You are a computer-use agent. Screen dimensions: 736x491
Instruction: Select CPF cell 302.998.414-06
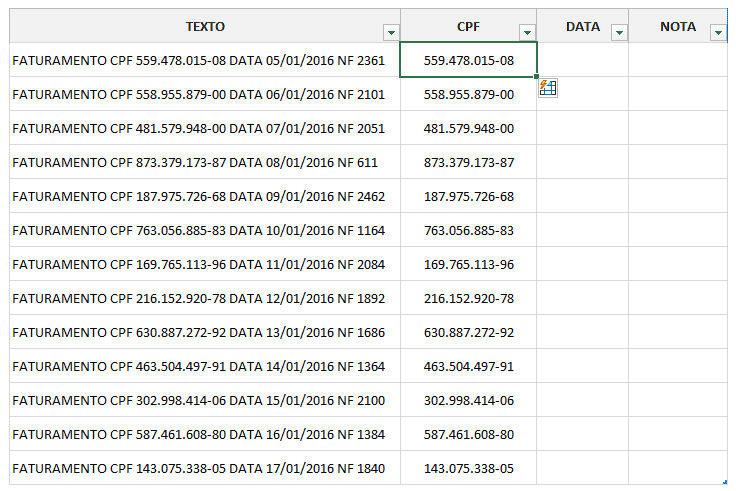coord(468,400)
